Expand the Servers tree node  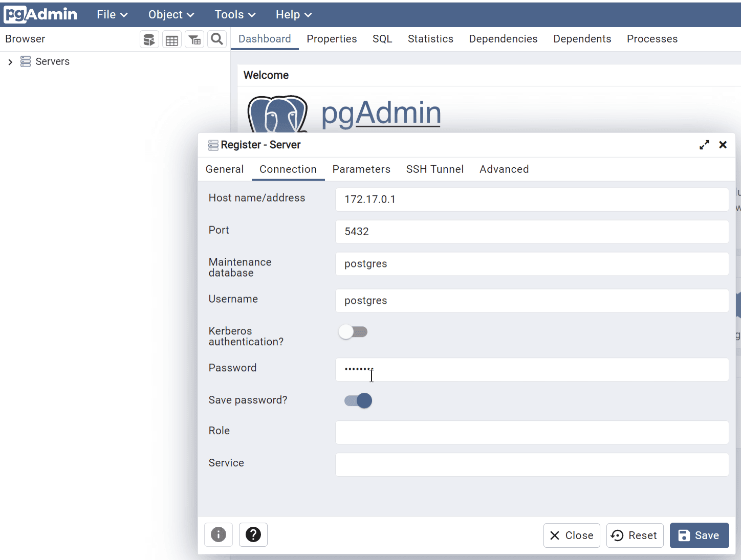10,62
